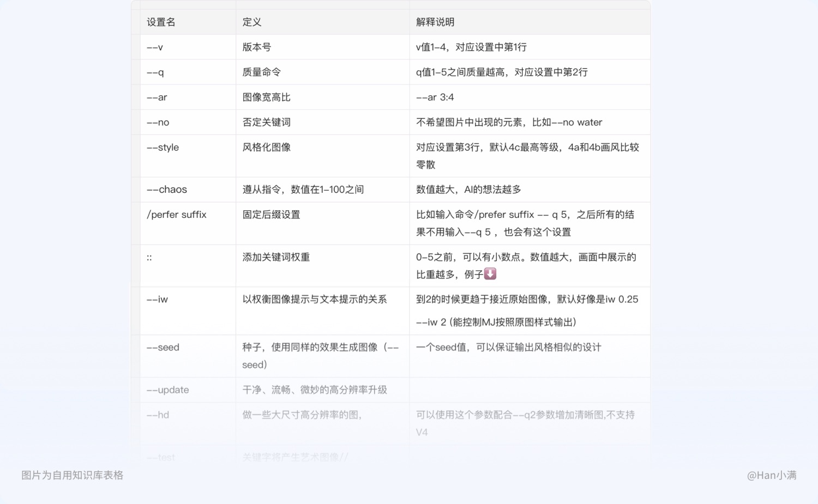Click the 图片为自用知识库表格 caption
This screenshot has width=818, height=504.
73,476
